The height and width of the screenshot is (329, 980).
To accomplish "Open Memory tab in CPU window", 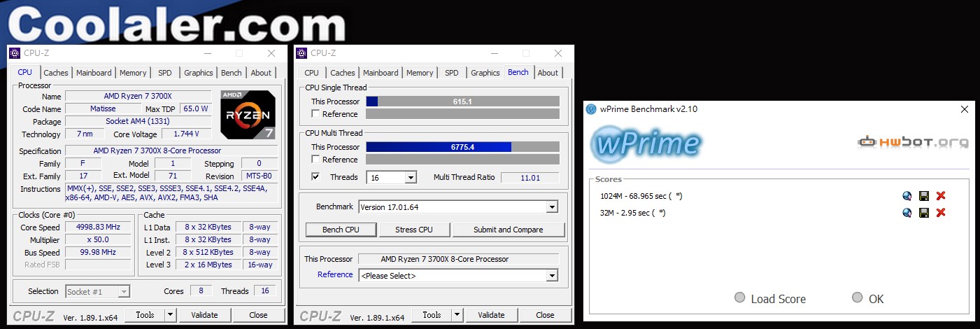I will pos(133,73).
